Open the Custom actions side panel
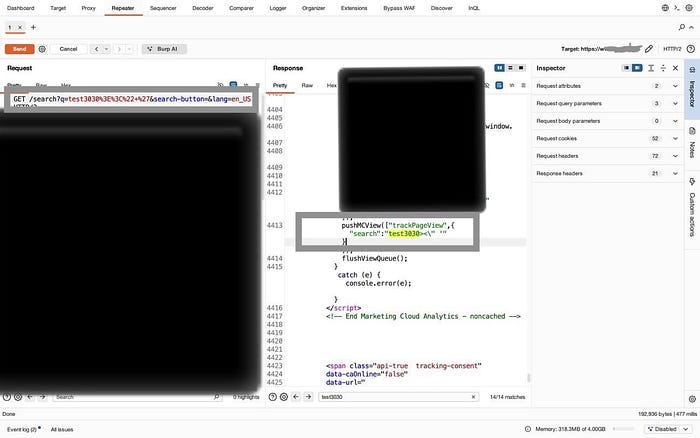 (692, 208)
